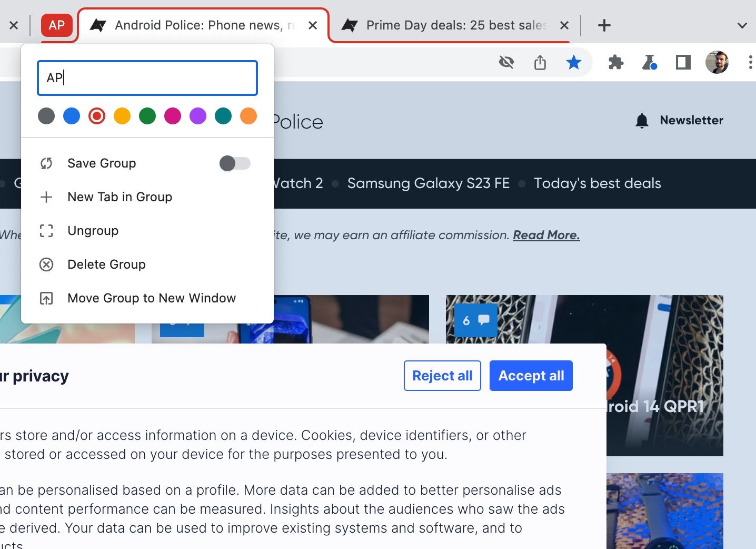The image size is (756, 549).
Task: Open the profile avatar menu
Action: pyautogui.click(x=717, y=63)
